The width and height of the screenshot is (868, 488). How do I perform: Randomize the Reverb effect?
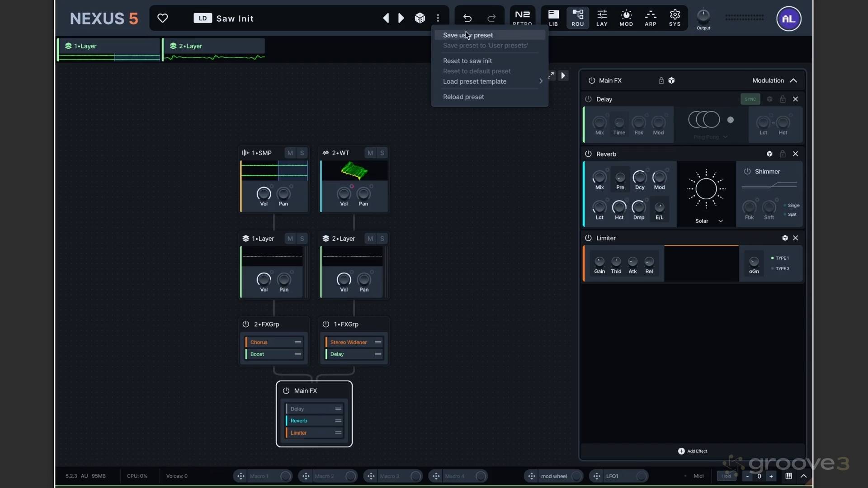769,154
